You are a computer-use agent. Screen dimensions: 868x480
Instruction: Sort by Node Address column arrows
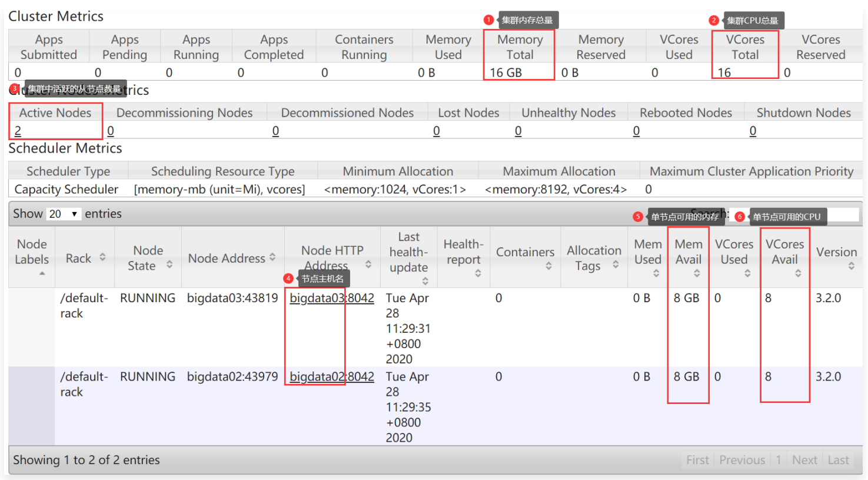point(272,257)
